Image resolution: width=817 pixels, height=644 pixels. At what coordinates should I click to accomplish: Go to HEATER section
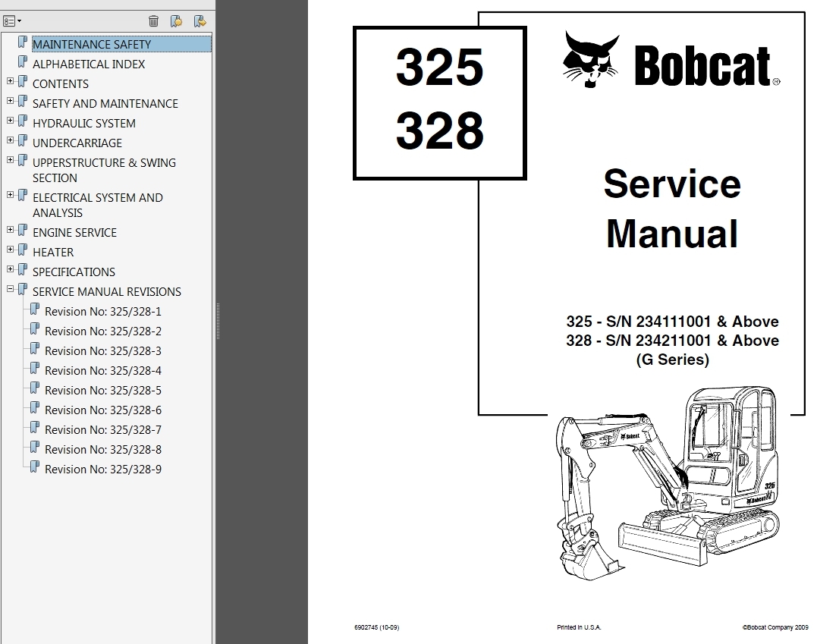click(53, 252)
